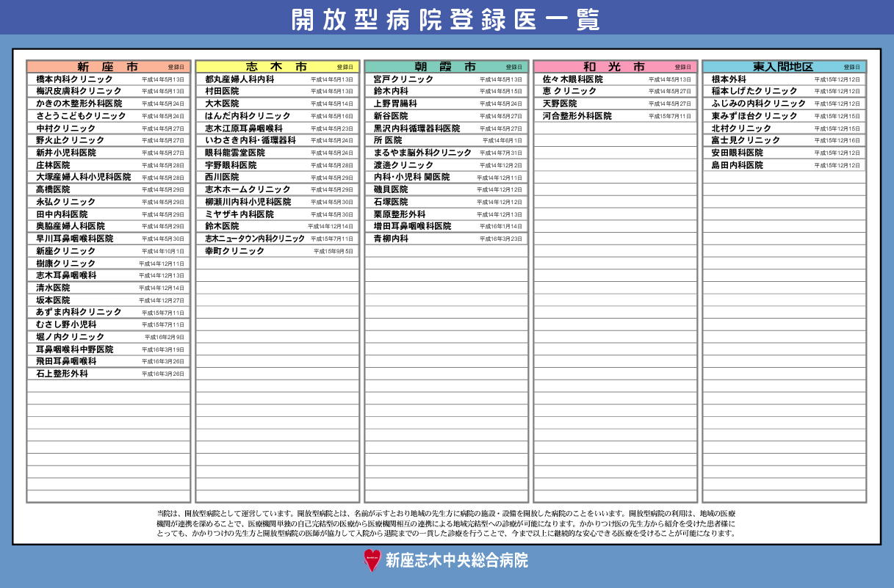894x588 pixels.
Task: Select the 宮戸クリニック entry
Action: pos(446,79)
